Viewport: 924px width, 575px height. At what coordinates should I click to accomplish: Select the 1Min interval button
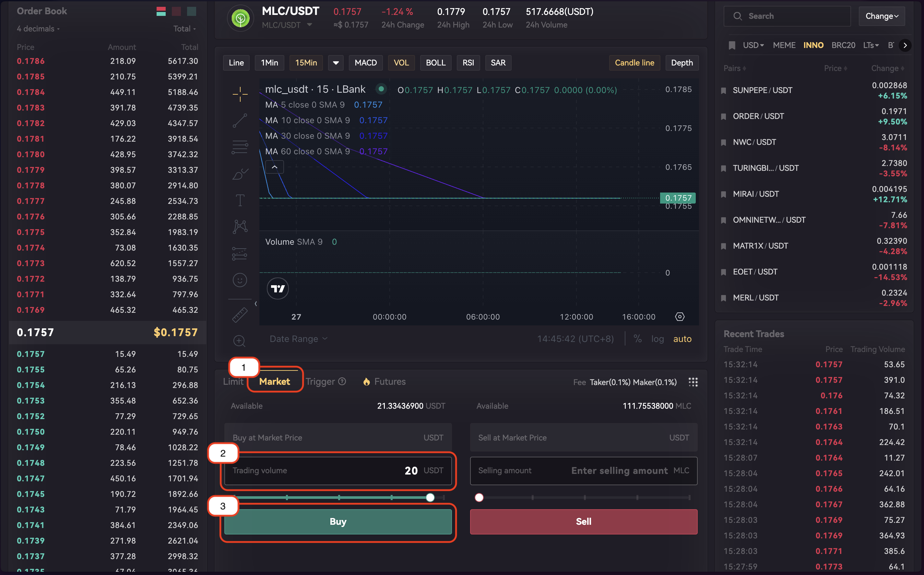269,63
